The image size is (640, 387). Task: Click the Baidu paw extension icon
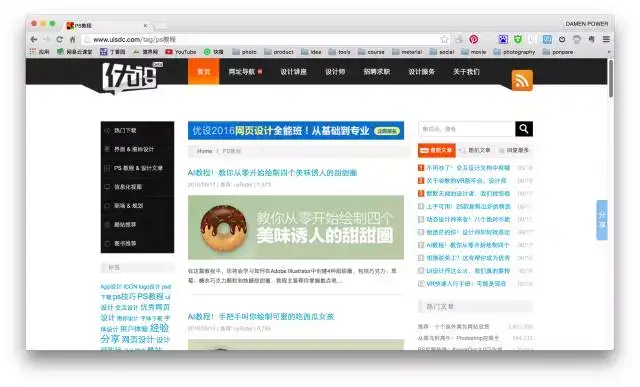tap(503, 39)
